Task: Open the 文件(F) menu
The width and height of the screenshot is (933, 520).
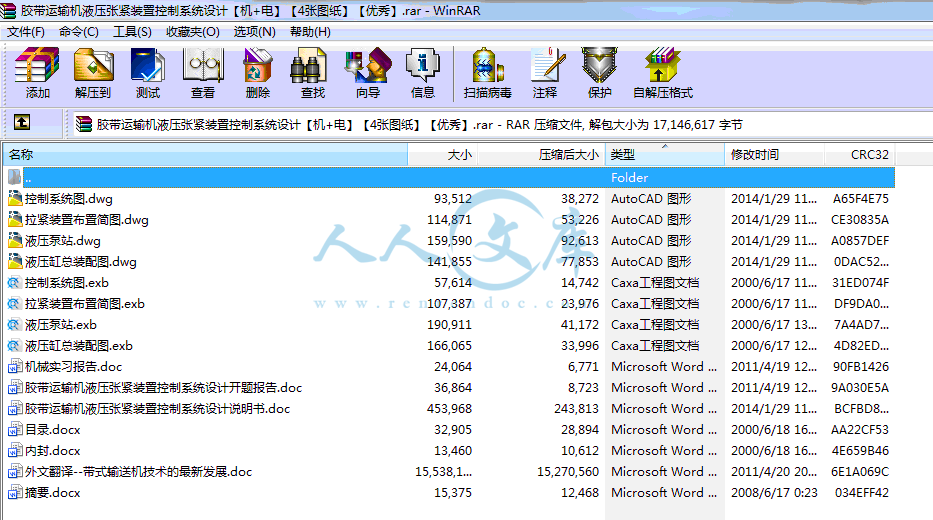Action: tap(26, 32)
